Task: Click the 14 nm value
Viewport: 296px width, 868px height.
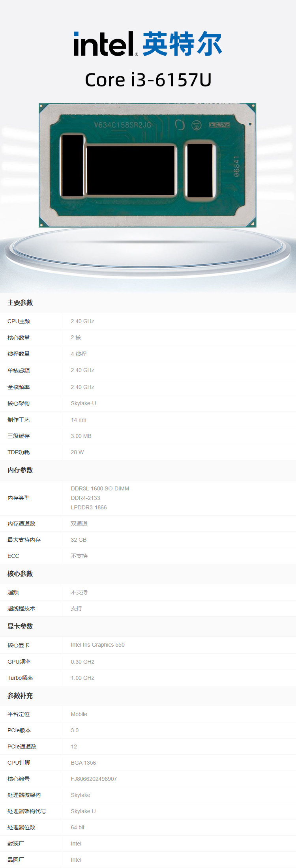Action: 79,420
